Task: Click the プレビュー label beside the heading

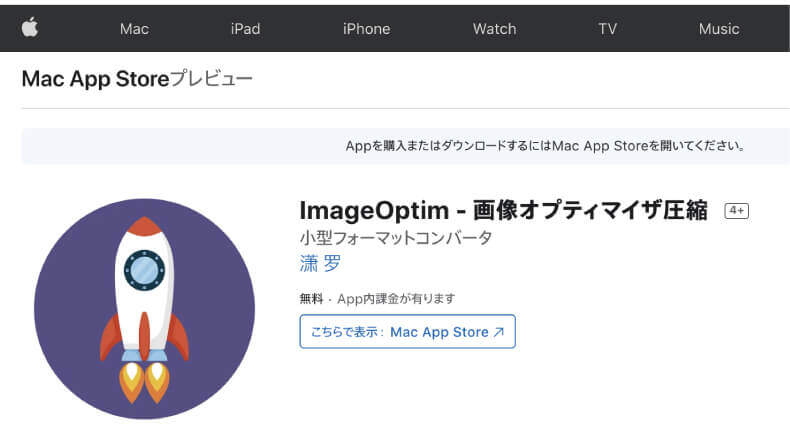Action: 211,79
